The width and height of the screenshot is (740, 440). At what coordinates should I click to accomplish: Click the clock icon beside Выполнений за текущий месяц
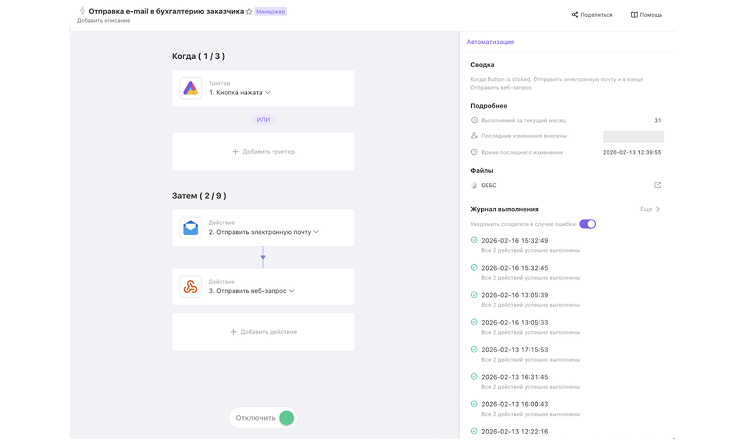click(x=474, y=120)
